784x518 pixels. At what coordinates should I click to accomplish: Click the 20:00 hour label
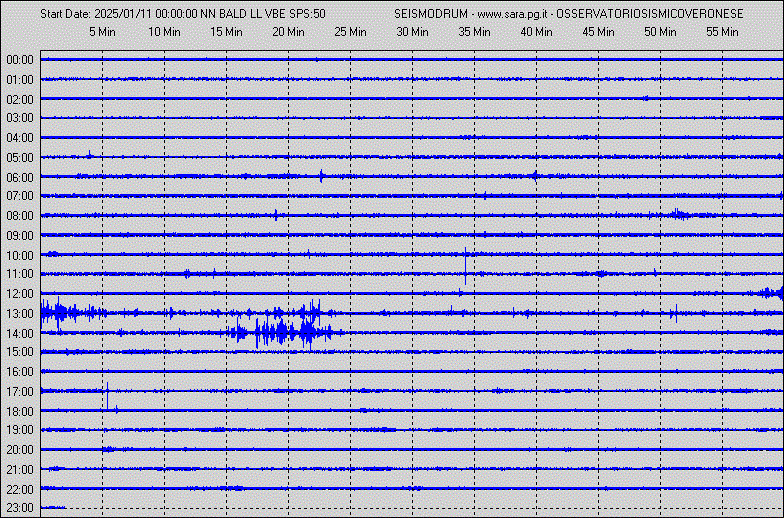click(20, 450)
